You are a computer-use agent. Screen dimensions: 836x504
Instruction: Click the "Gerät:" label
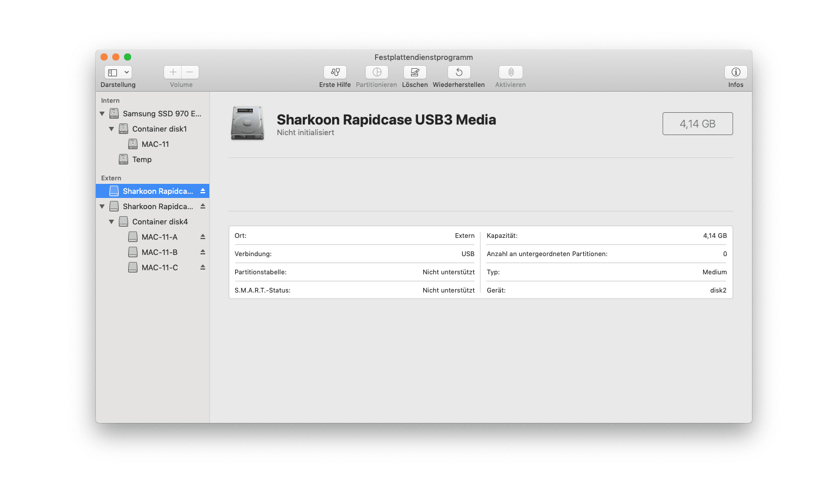pyautogui.click(x=496, y=290)
